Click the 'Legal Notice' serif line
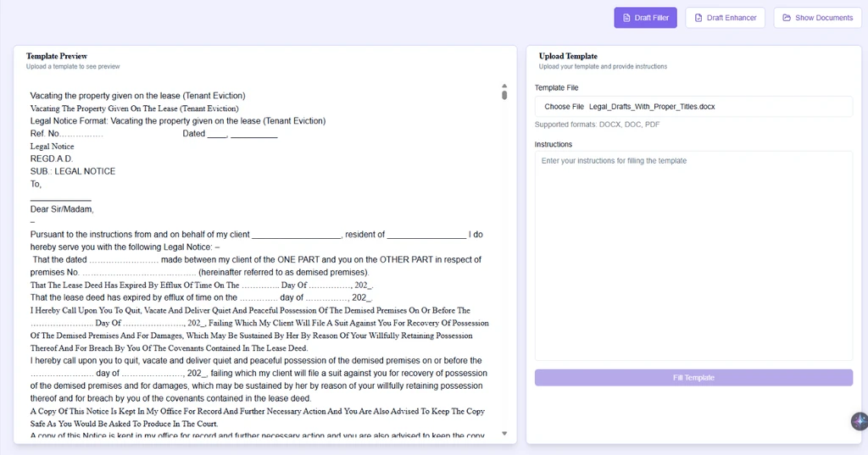 [x=52, y=146]
